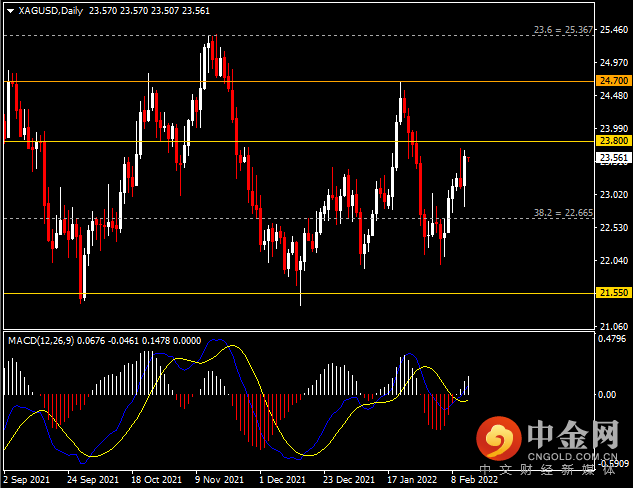633x488 pixels.
Task: Click the 23.020 price scale value
Action: (x=614, y=195)
